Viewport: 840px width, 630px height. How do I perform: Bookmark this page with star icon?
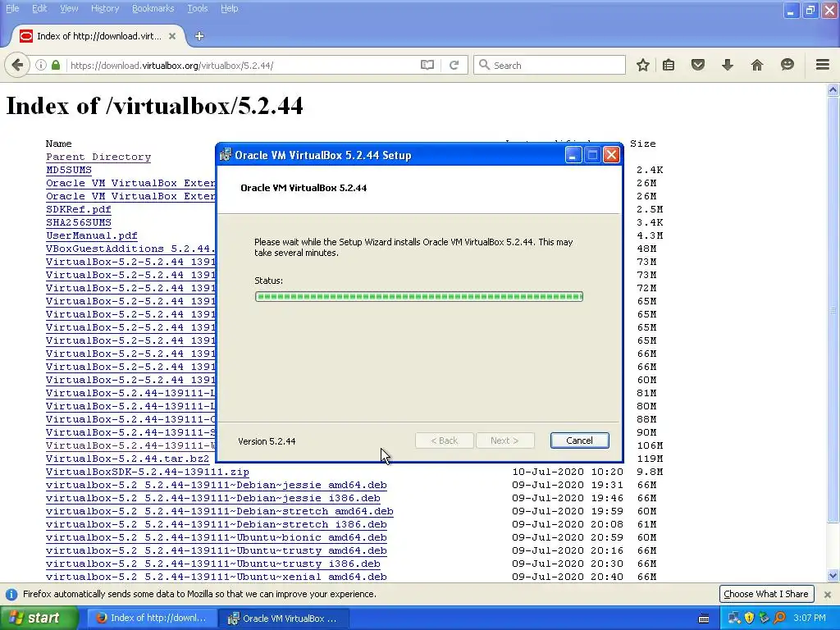(643, 66)
